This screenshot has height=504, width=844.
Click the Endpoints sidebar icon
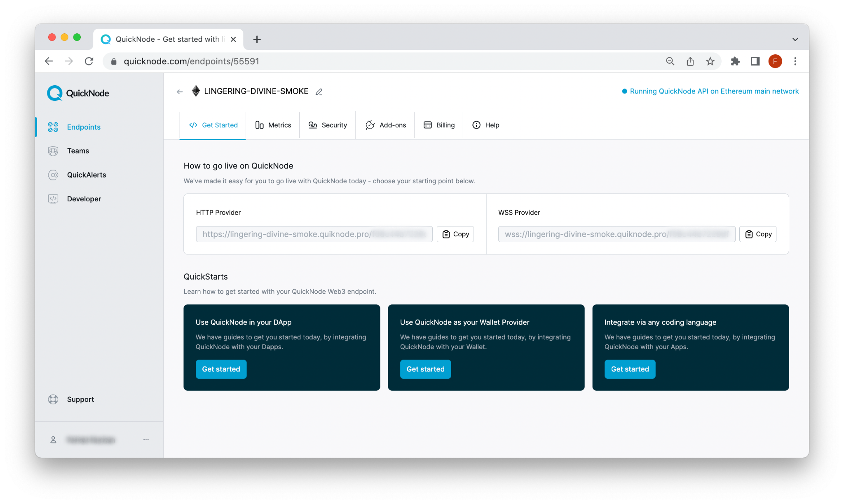pos(54,126)
